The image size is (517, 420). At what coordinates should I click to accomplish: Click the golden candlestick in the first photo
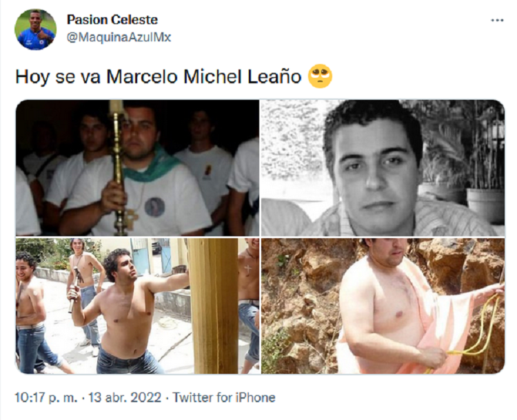pyautogui.click(x=119, y=168)
